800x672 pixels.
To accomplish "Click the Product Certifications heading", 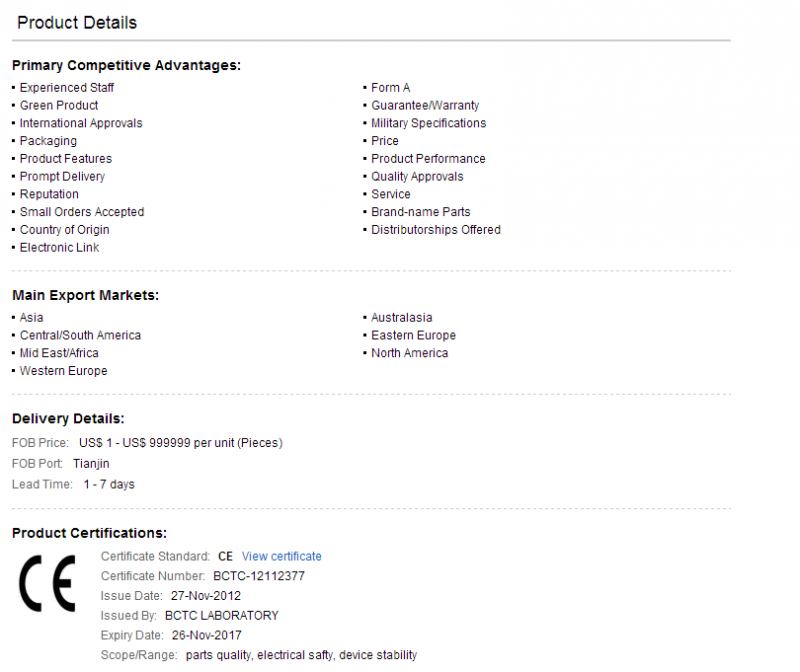I will click(x=89, y=533).
